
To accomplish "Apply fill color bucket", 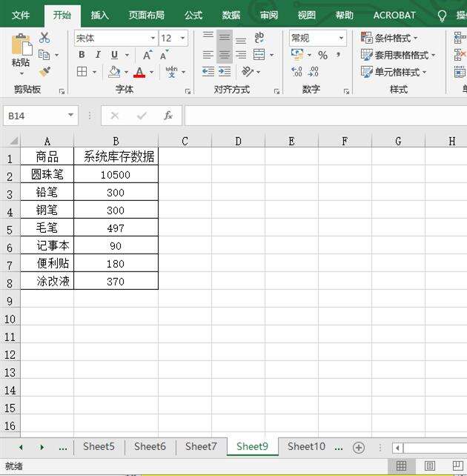I will [114, 72].
